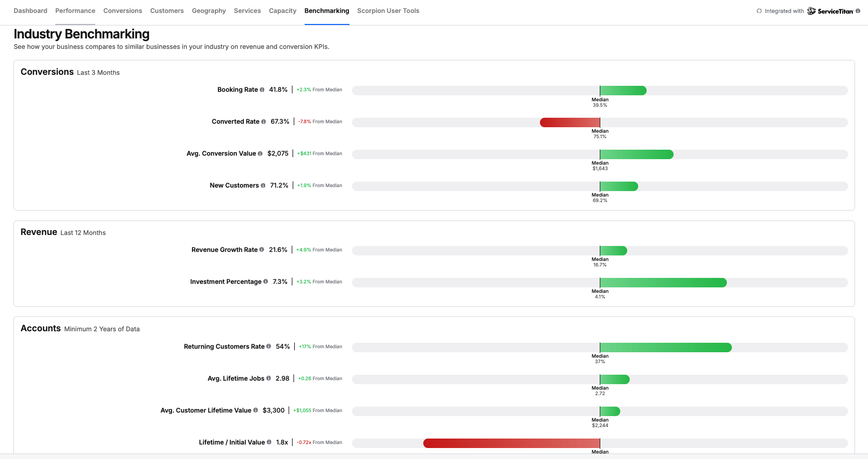868x459 pixels.
Task: Open the Performance tab
Action: tap(75, 11)
